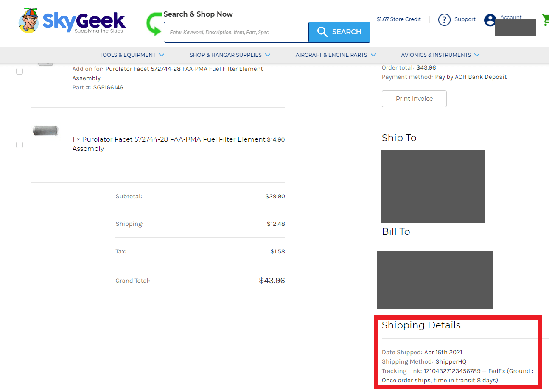
Task: Click the Print Invoice button
Action: point(414,98)
